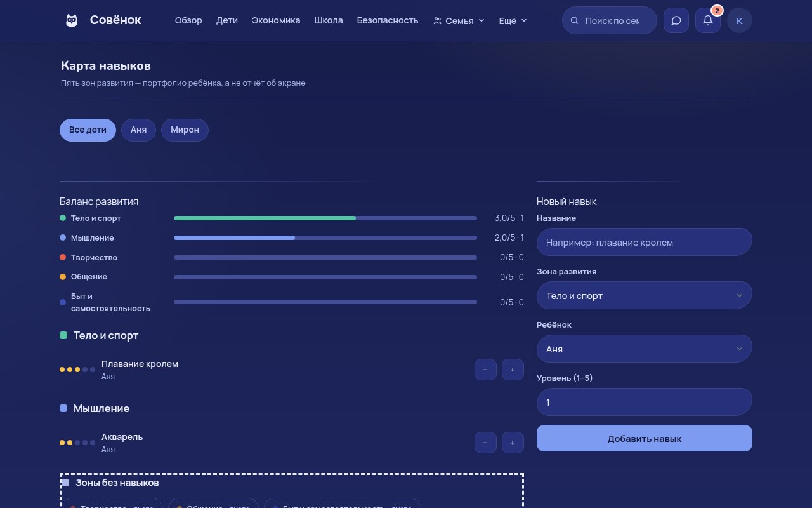Increase Акварель level with plus button

[513, 443]
